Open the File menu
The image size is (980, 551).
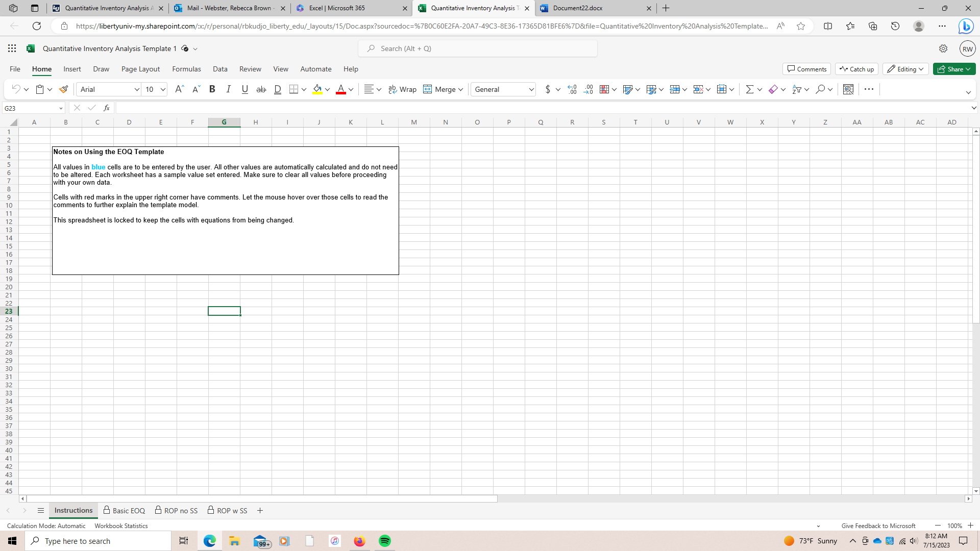(x=15, y=69)
